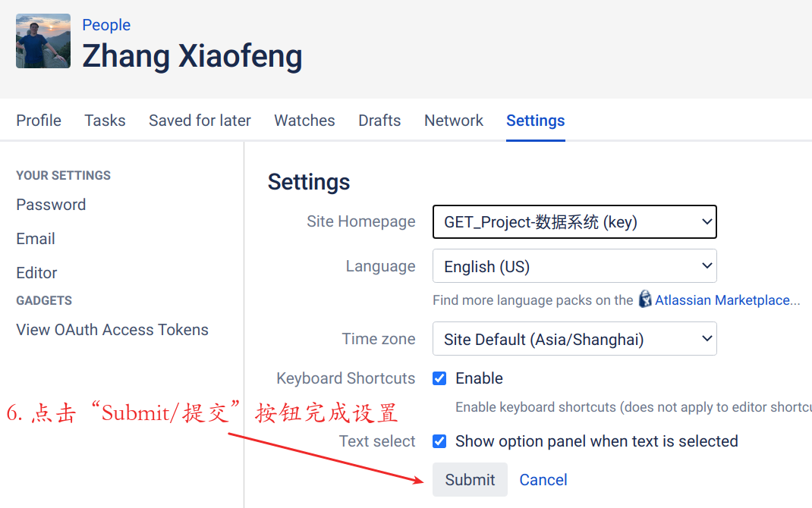The width and height of the screenshot is (812, 508).
Task: Click the Cancel link
Action: (x=543, y=480)
